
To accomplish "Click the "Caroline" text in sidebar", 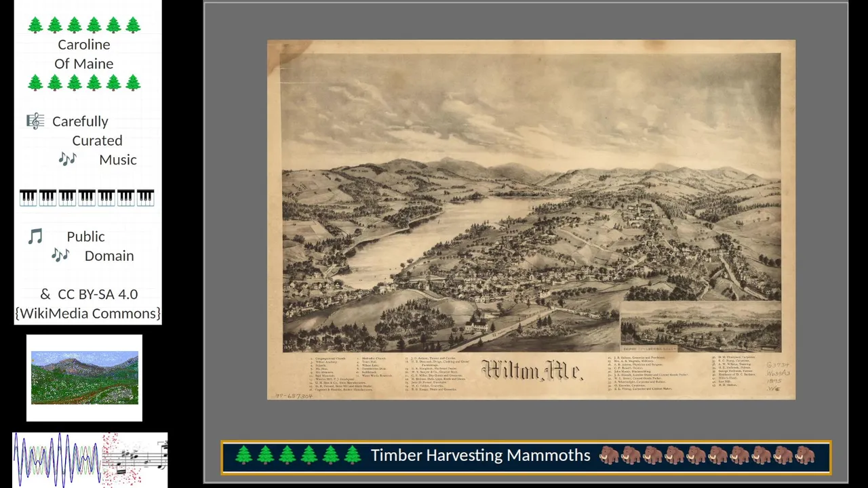I will click(x=84, y=45).
